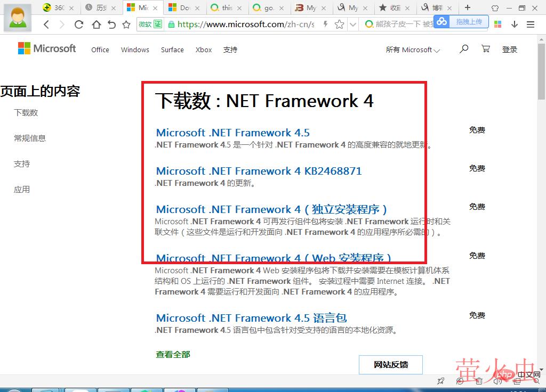The width and height of the screenshot is (546, 392).
Task: Open the downloads arrow icon
Action: point(515,24)
